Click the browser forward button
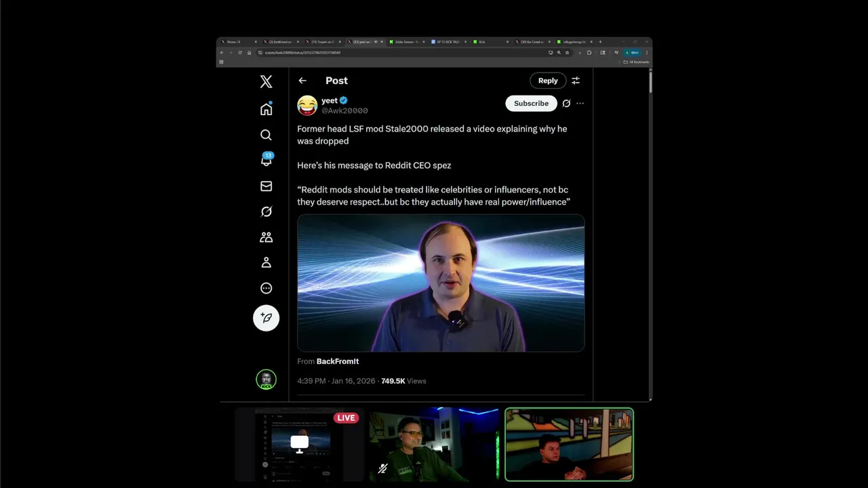Screen dimensions: 868x488 (231, 52)
